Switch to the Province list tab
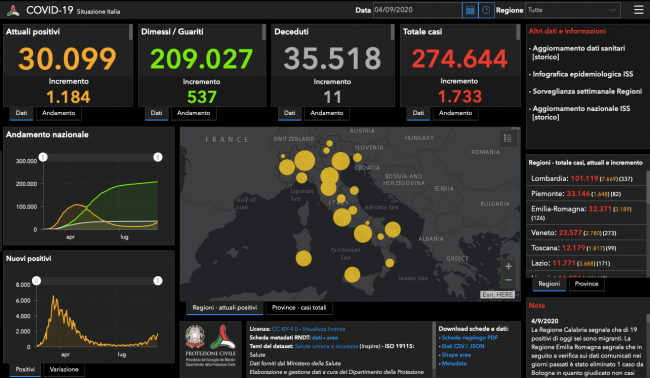The width and height of the screenshot is (650, 378). [587, 284]
